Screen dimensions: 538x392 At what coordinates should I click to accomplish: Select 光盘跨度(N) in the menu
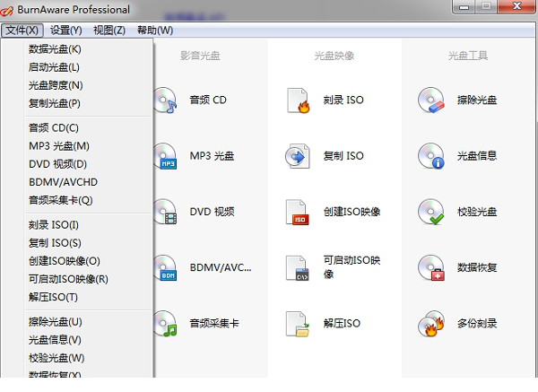pyautogui.click(x=56, y=85)
